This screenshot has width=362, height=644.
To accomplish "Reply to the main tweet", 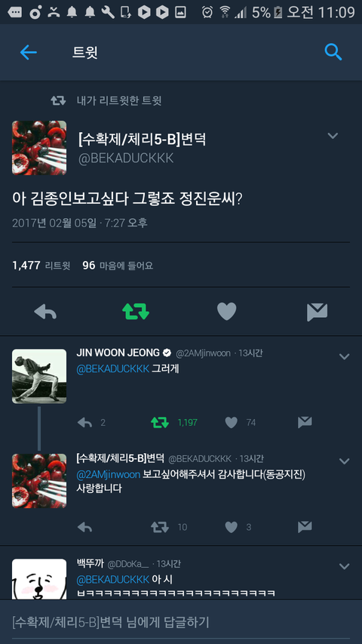I will pyautogui.click(x=45, y=312).
